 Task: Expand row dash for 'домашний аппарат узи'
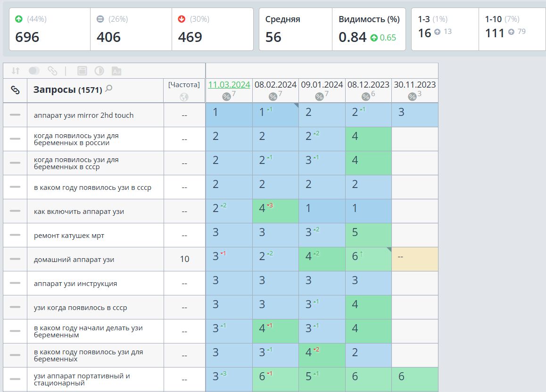(x=15, y=259)
